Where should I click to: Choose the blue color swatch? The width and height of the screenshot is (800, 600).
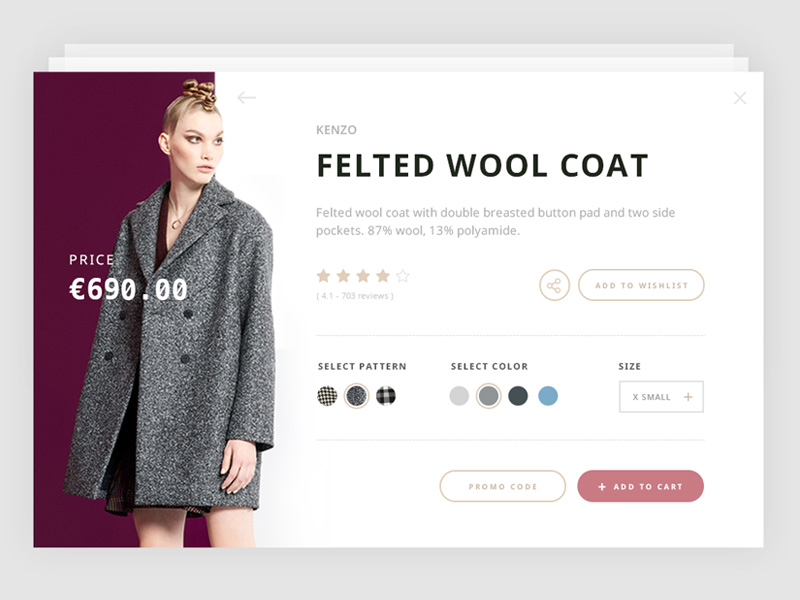548,396
